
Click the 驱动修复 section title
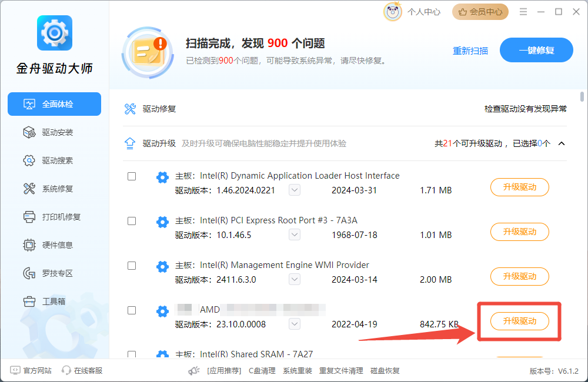tap(159, 109)
